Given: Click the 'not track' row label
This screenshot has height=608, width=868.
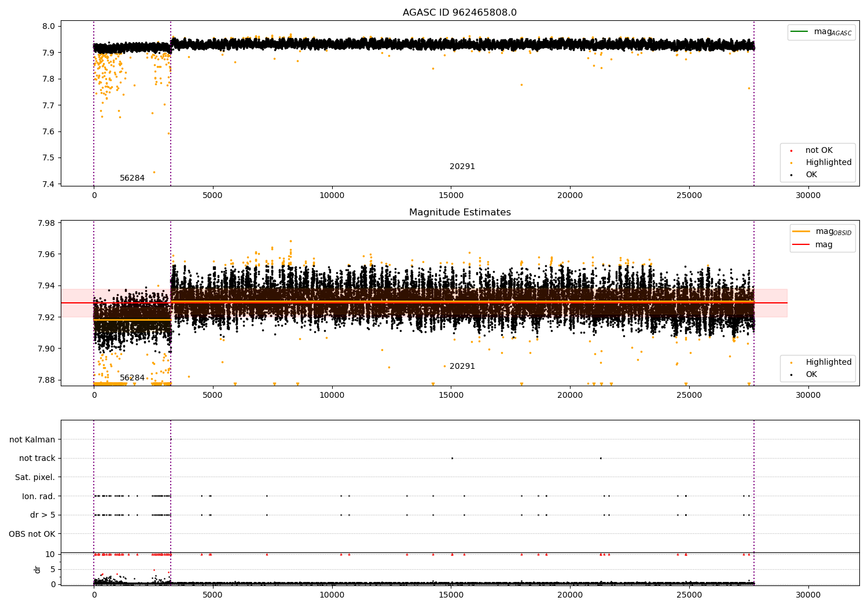Looking at the screenshot, I should point(37,459).
